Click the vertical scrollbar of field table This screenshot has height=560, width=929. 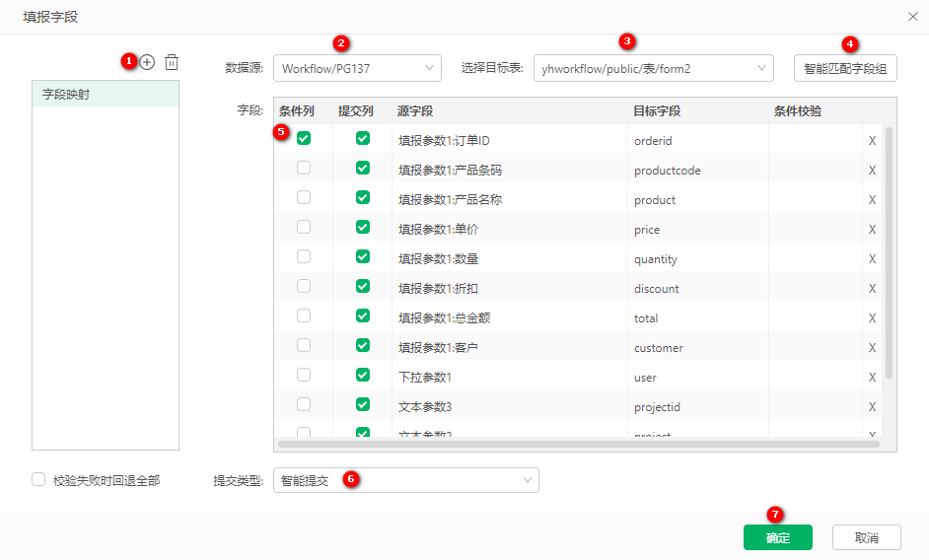pyautogui.click(x=889, y=252)
